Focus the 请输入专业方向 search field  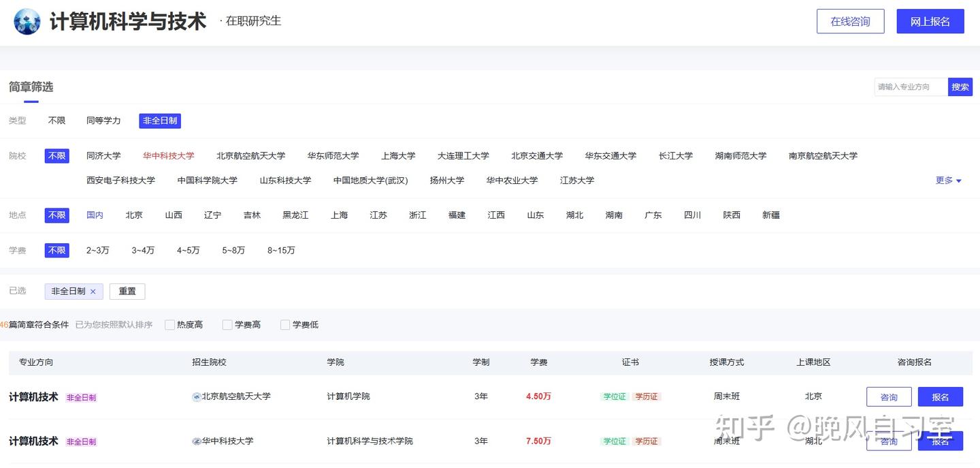911,87
